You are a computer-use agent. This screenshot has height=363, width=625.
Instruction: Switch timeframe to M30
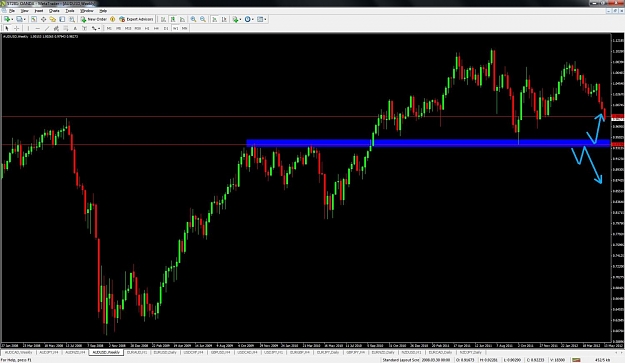138,28
